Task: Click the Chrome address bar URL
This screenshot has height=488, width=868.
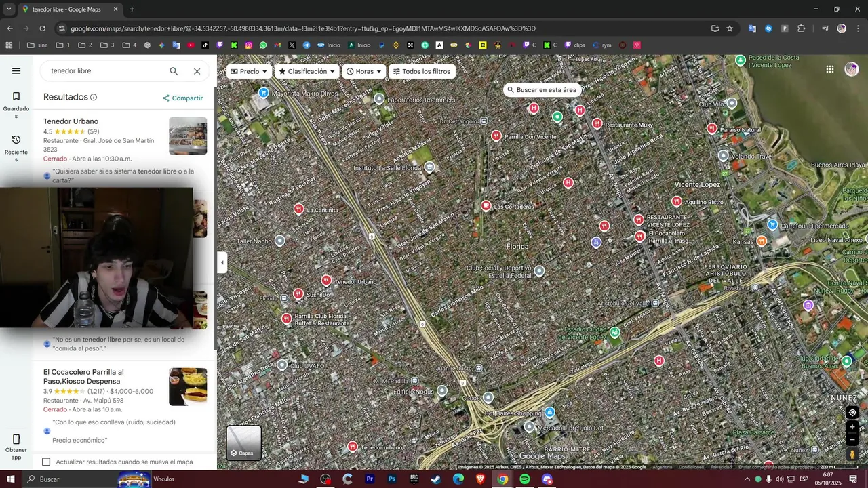Action: (303, 28)
